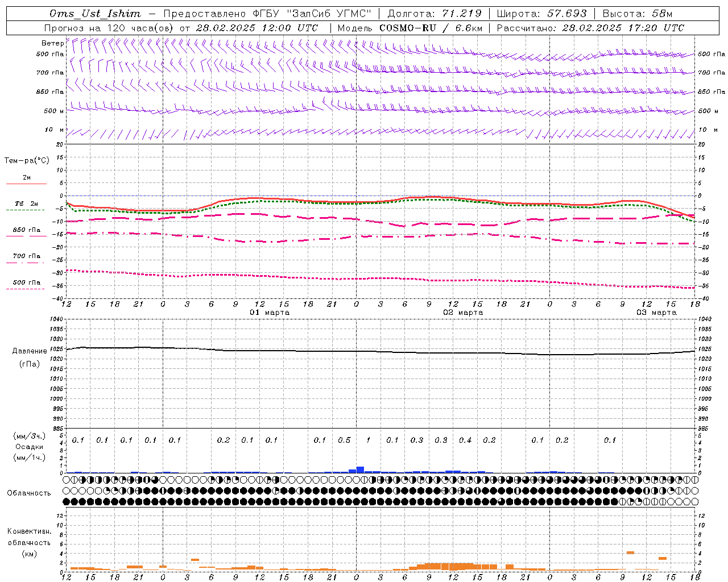Click the Модель COSMO-RU / 6.6км label
The image size is (728, 582).
[409, 28]
